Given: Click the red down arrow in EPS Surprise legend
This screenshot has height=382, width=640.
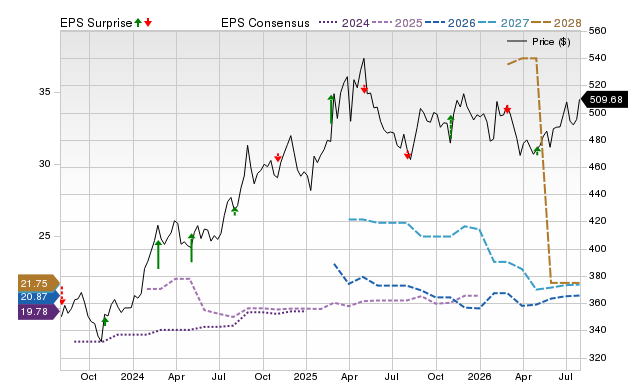Looking at the screenshot, I should 148,22.
